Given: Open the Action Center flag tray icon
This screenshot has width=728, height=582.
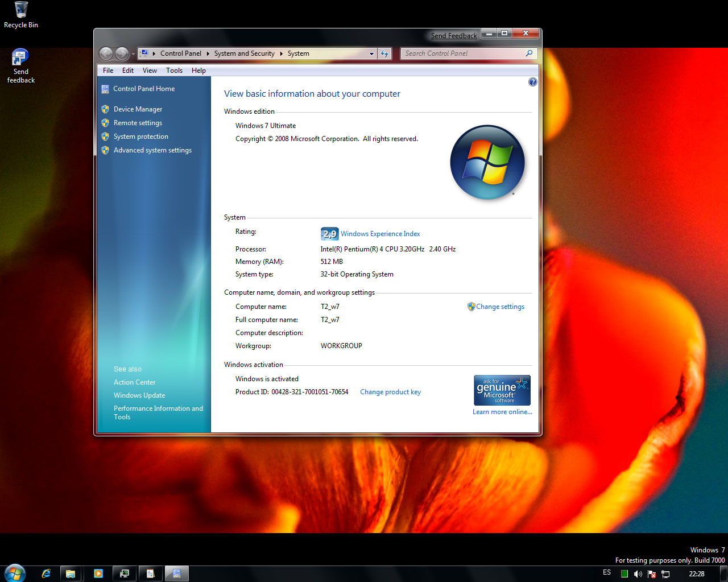Looking at the screenshot, I should 652,574.
